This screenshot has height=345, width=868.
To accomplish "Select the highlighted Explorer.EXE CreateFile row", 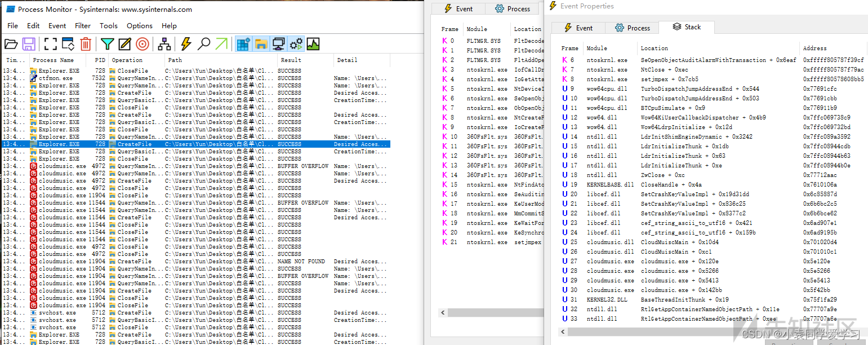I will (x=195, y=144).
